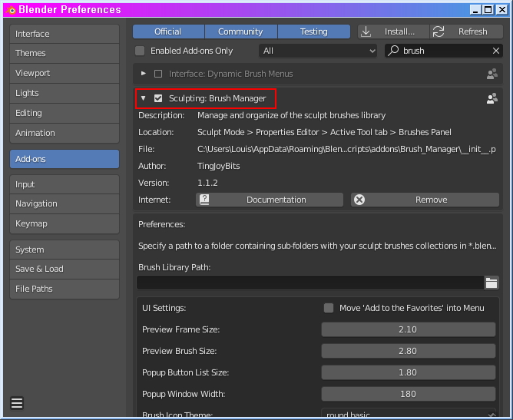Open the Input preferences section

pyautogui.click(x=65, y=184)
